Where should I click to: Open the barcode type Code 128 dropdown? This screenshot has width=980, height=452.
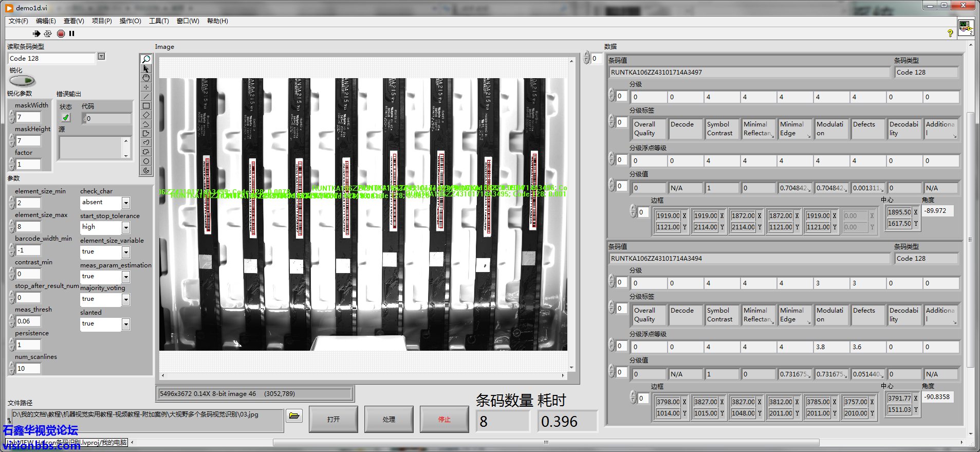coord(101,57)
